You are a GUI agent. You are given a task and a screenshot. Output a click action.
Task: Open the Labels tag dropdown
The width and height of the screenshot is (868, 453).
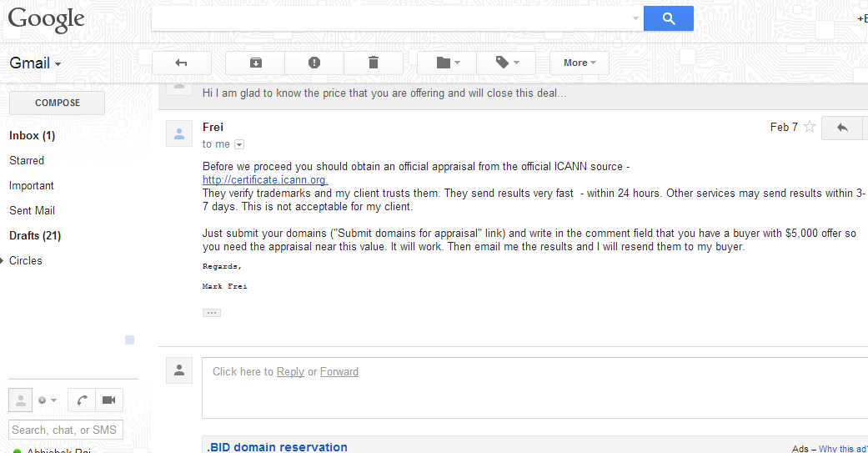click(x=506, y=63)
